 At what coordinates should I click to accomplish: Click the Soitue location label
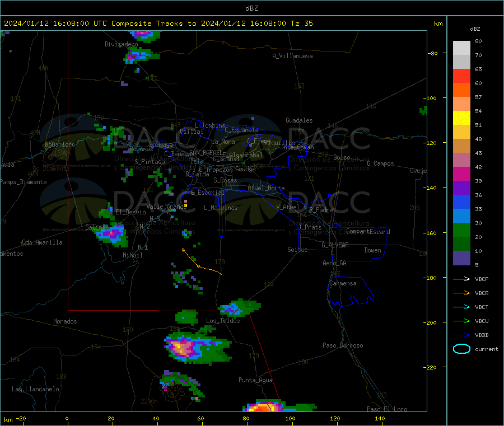pyautogui.click(x=297, y=250)
